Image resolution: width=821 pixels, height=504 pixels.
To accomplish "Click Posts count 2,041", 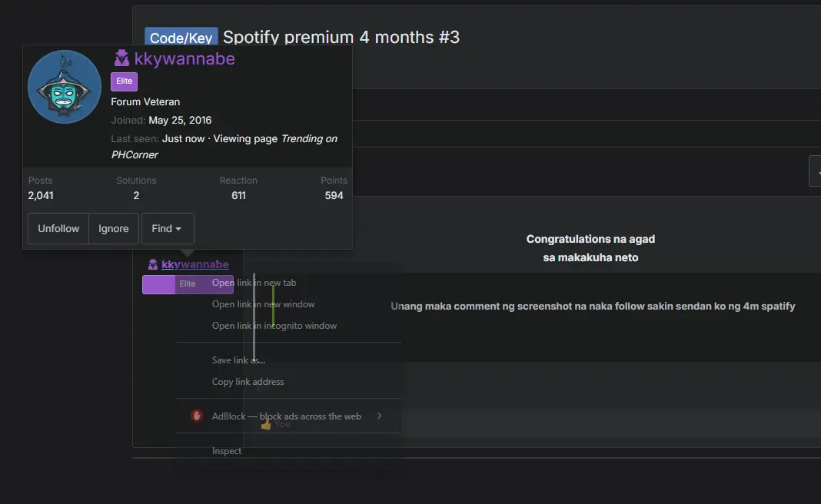I will click(x=41, y=195).
